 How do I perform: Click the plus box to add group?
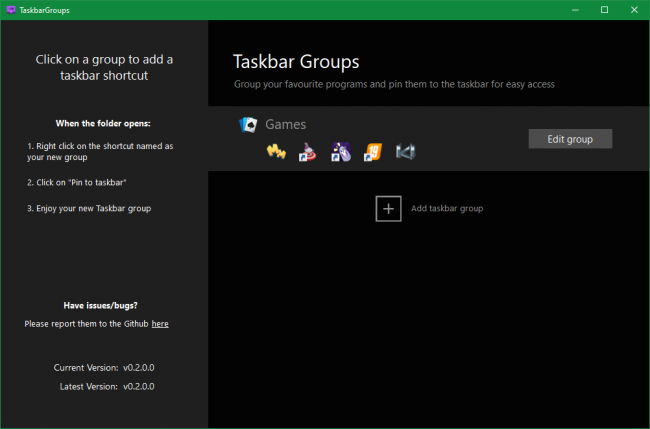coord(388,208)
